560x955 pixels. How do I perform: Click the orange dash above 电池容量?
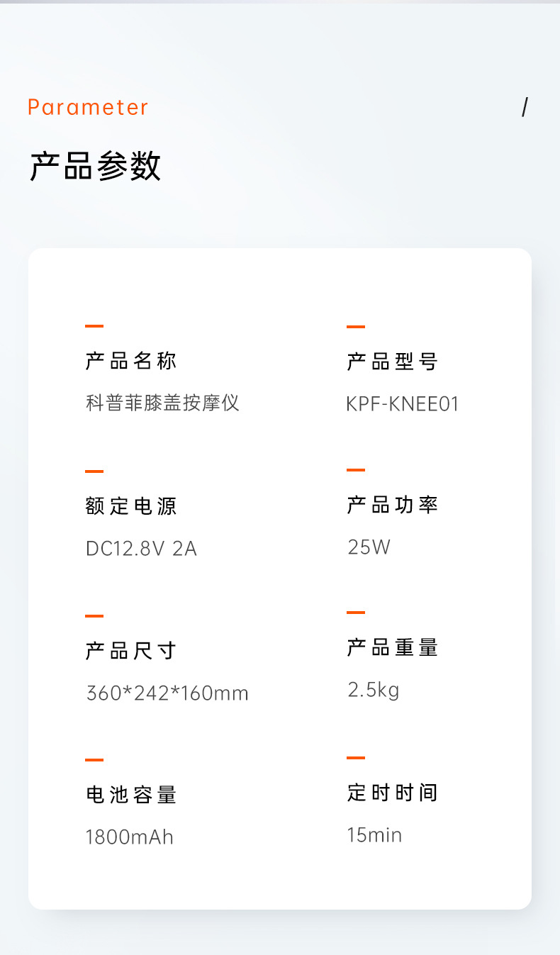point(94,759)
